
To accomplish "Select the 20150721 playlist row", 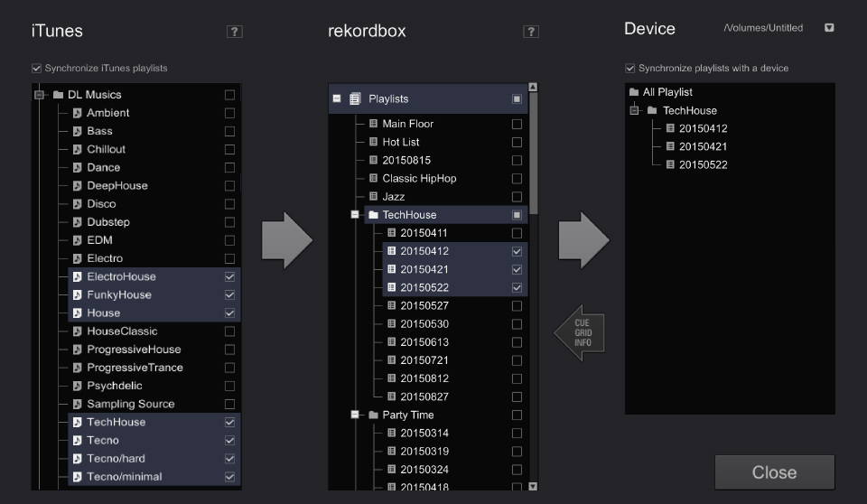I will coord(455,360).
